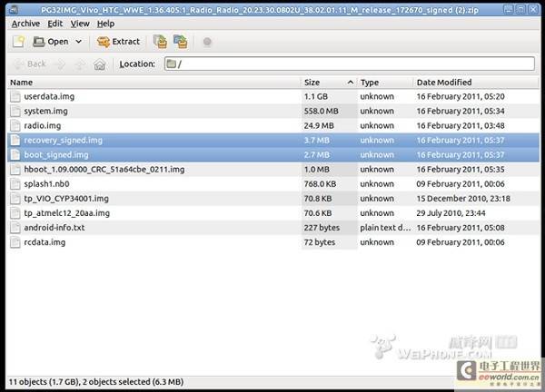Click the date '15 December 2010, 23:18'
The height and width of the screenshot is (392, 545).
pyautogui.click(x=463, y=199)
